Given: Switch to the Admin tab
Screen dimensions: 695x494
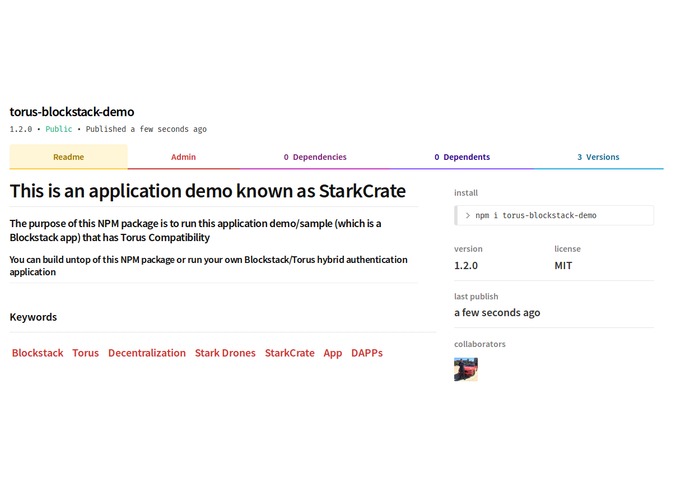Looking at the screenshot, I should pos(184,157).
